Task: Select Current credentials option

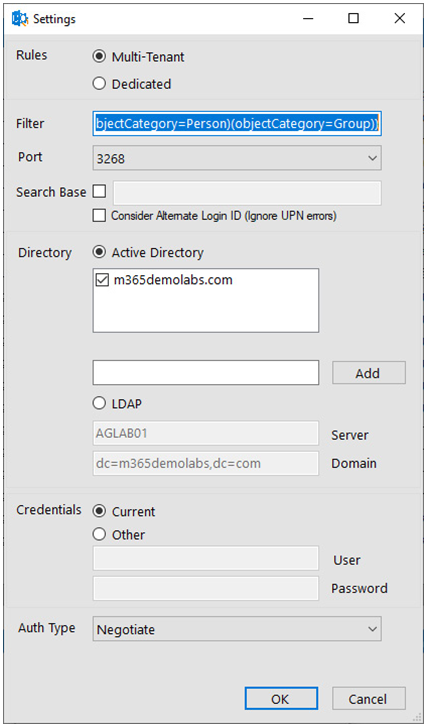Action: click(124, 511)
